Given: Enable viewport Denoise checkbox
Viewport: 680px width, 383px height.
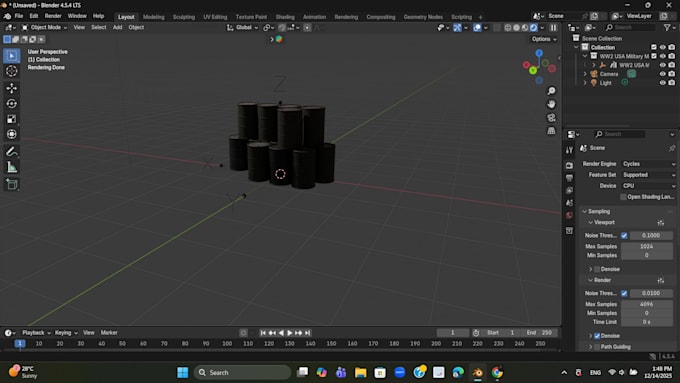Looking at the screenshot, I should 597,269.
